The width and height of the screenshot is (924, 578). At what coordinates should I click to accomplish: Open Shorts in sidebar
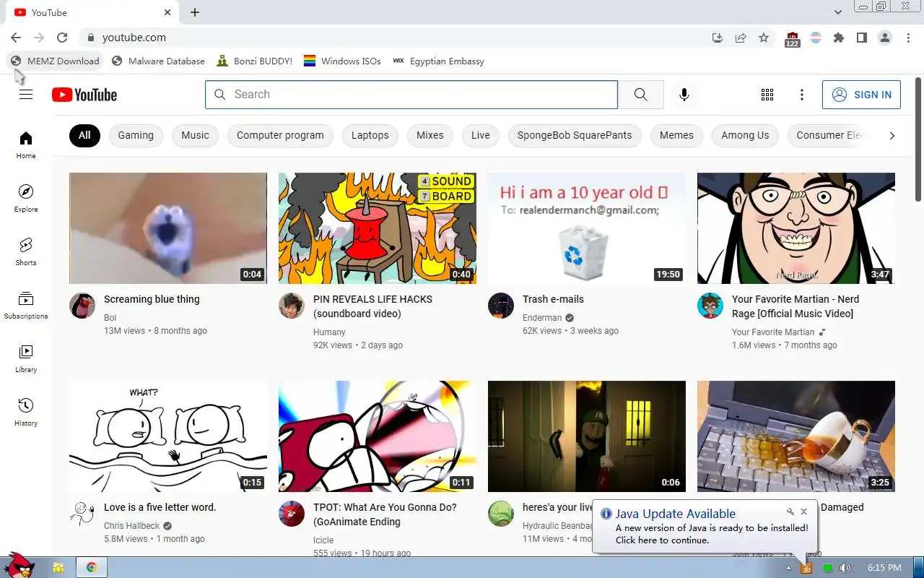point(26,251)
